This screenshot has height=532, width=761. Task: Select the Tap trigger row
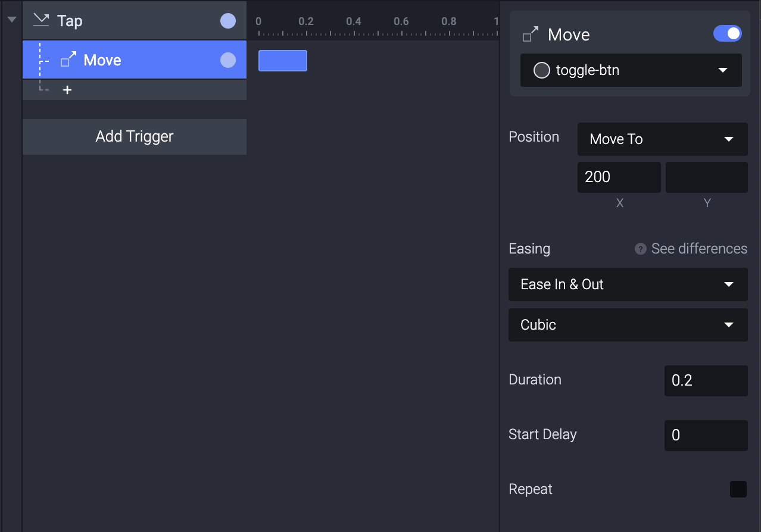135,21
